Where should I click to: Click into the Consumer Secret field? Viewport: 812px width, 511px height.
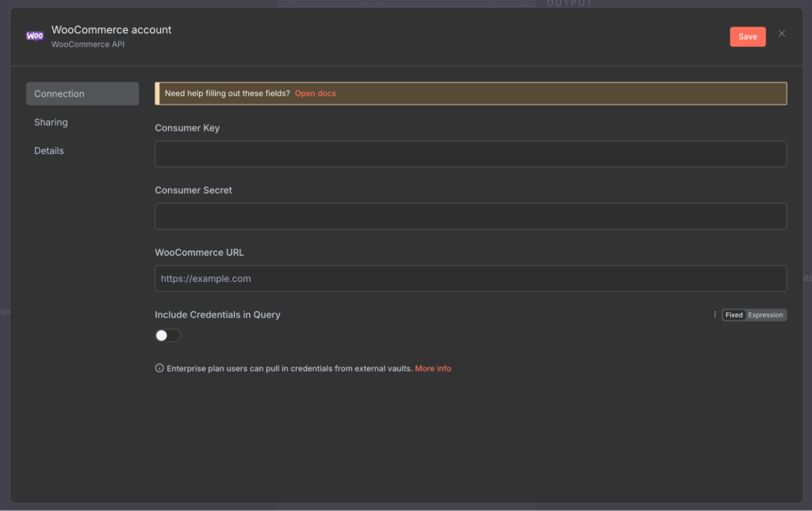click(470, 216)
